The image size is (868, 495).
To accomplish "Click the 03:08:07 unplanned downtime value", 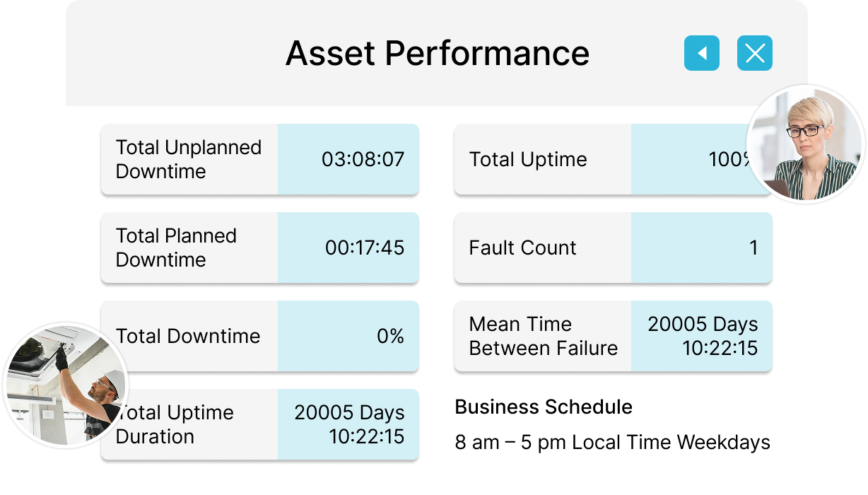I will [x=363, y=159].
